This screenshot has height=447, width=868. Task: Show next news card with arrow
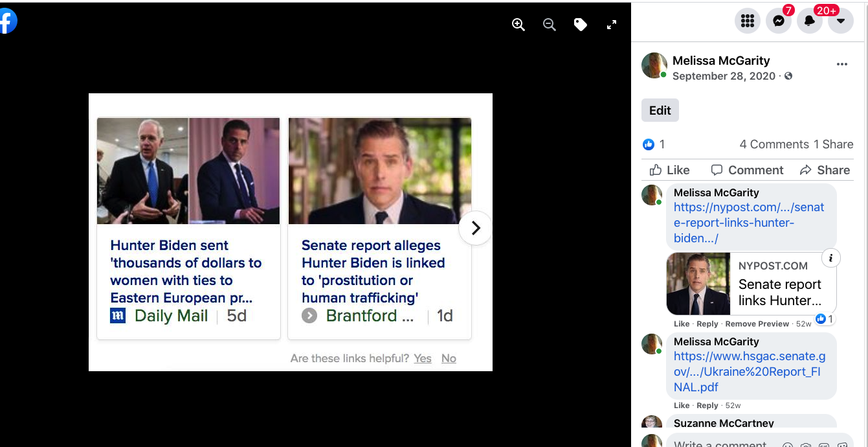tap(476, 228)
